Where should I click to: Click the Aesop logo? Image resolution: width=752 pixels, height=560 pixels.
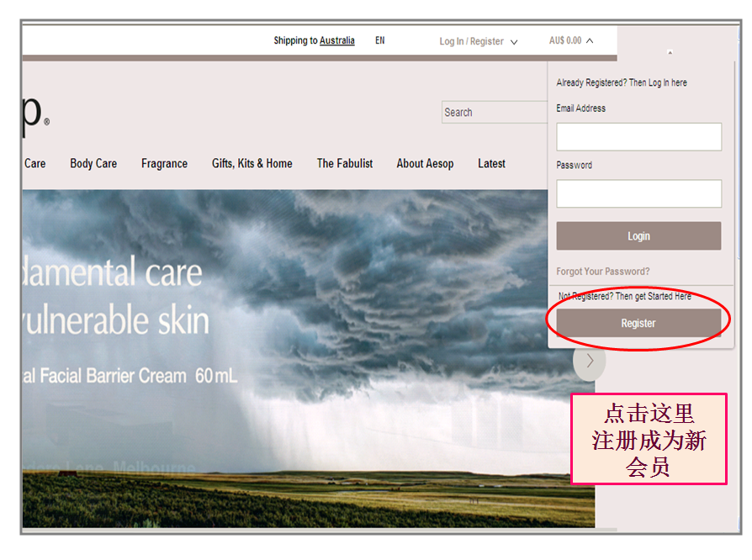tap(34, 114)
